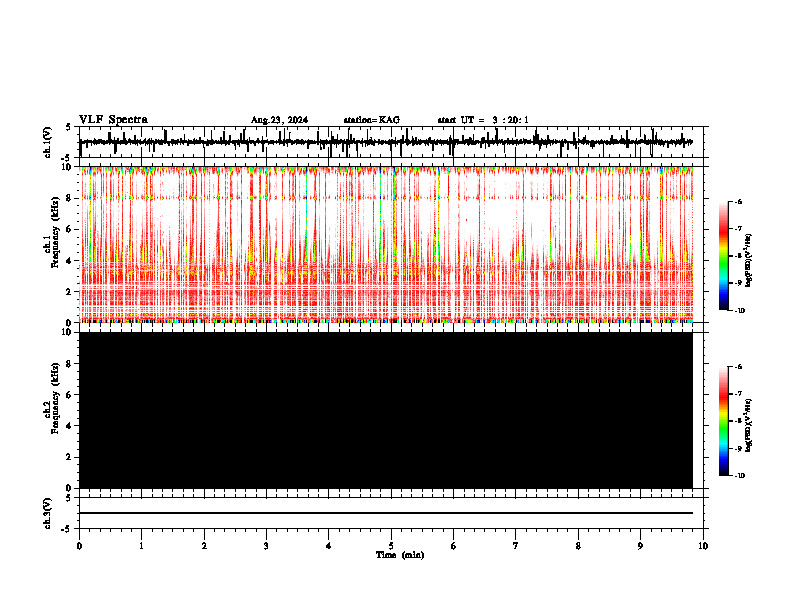Click the ch.2 color bar log(PSD) unit label
The width and height of the screenshot is (792, 612).
pyautogui.click(x=750, y=426)
